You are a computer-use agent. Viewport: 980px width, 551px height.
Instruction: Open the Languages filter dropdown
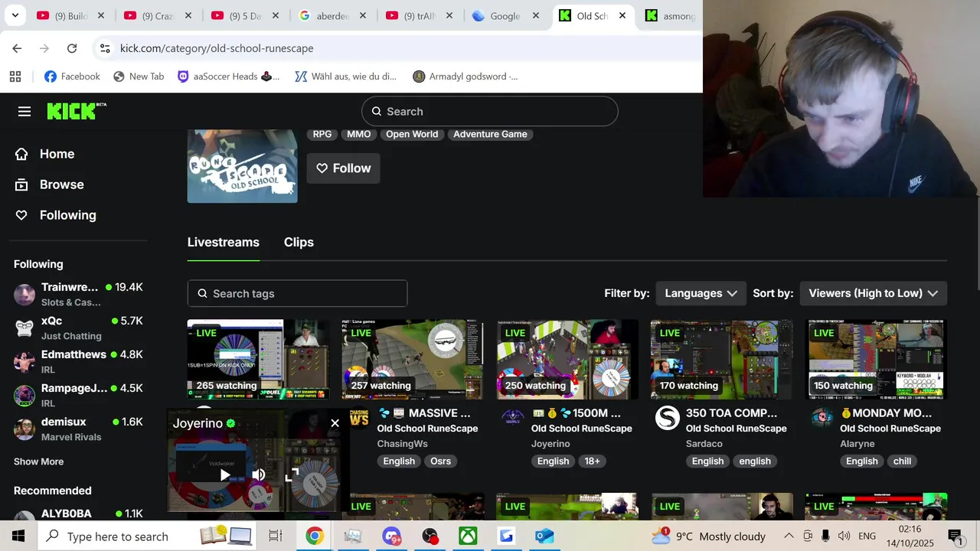coord(701,293)
